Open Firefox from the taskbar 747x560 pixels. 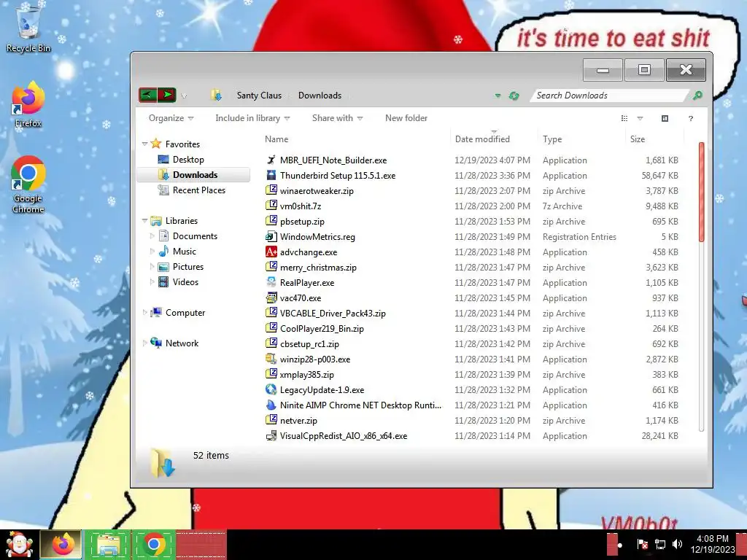tap(63, 545)
